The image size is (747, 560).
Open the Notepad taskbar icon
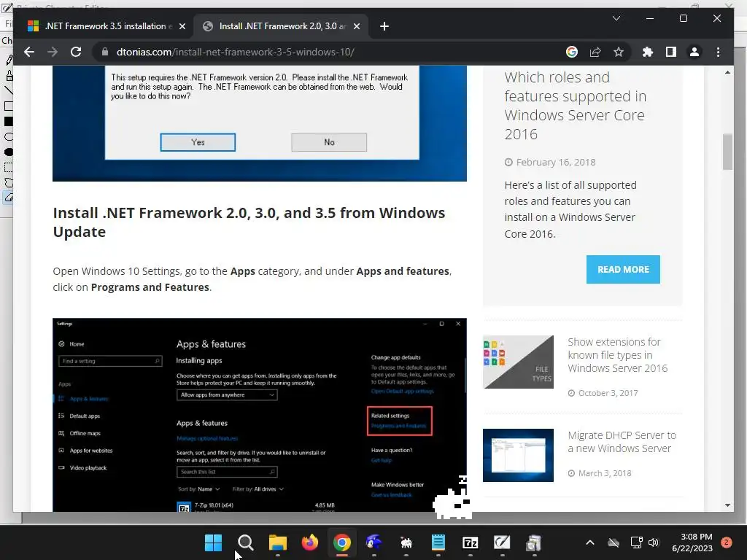pos(438,542)
